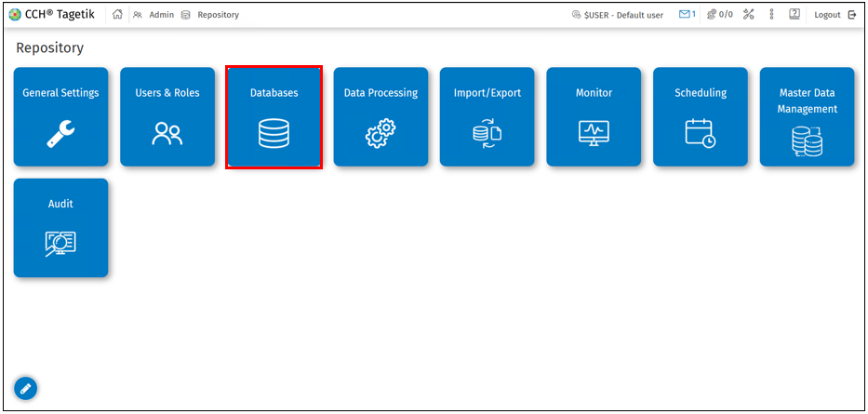
Task: Open the Users & Roles tile
Action: click(x=167, y=117)
